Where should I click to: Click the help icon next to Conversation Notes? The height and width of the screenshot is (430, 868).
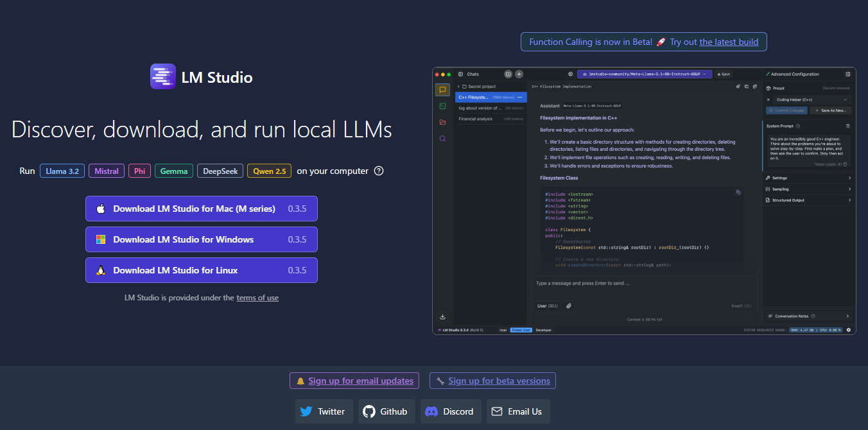point(813,316)
